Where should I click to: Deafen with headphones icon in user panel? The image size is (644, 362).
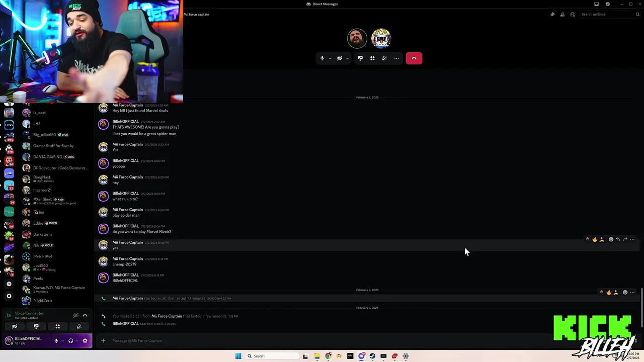coord(70,341)
